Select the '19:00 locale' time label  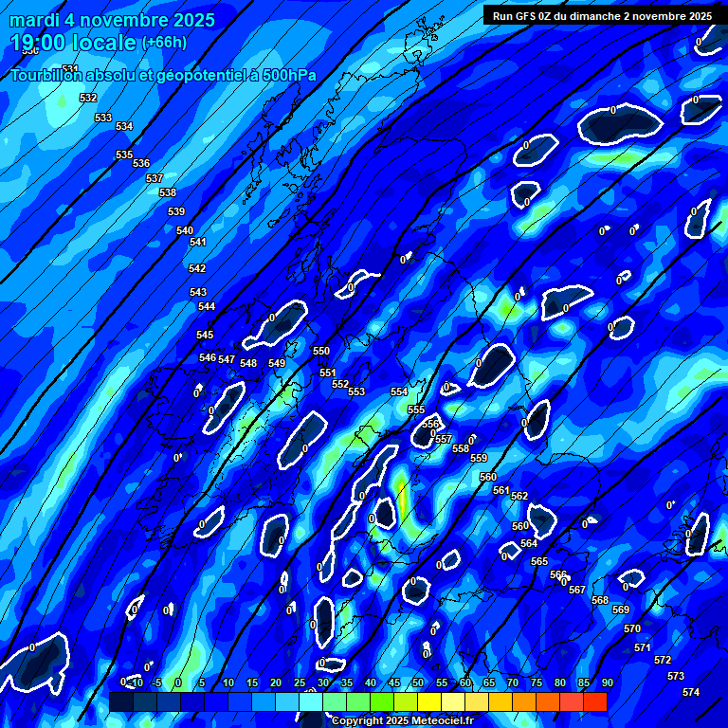click(x=73, y=43)
